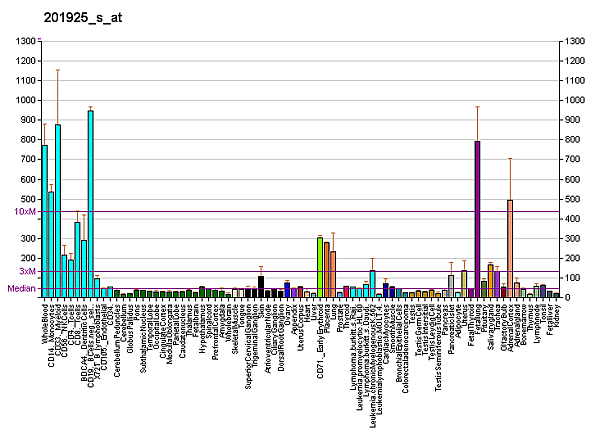Select the 10xM threshold label
600x434 pixels.
tap(24, 212)
